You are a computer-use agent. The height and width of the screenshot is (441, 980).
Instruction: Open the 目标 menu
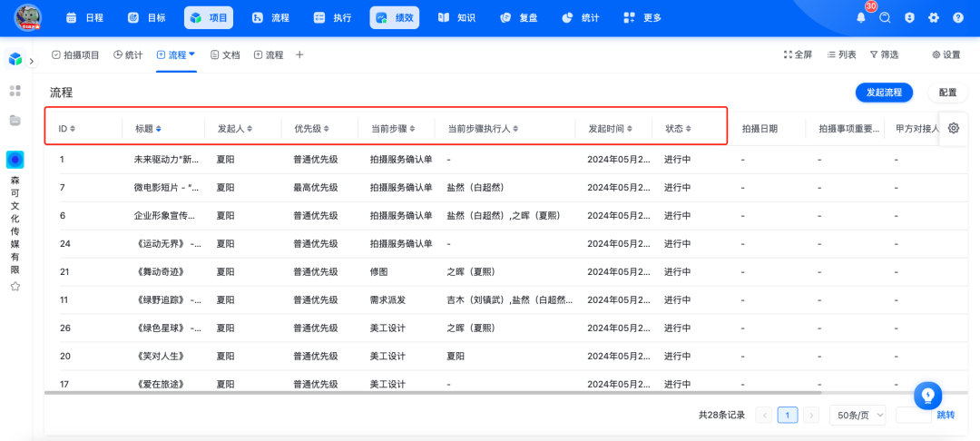click(146, 17)
